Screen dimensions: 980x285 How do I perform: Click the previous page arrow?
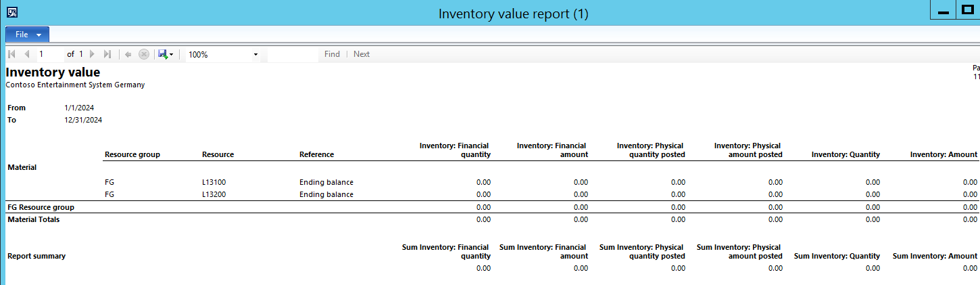(26, 54)
